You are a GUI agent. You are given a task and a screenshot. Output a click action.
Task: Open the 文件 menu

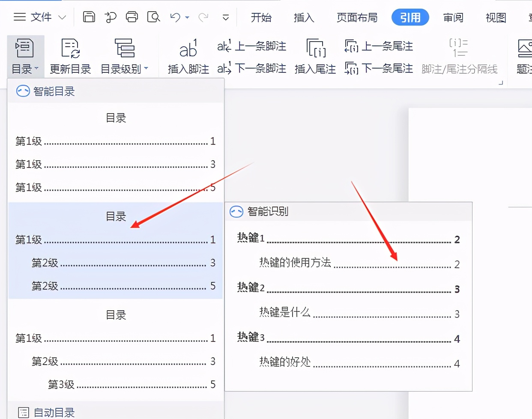click(x=41, y=17)
